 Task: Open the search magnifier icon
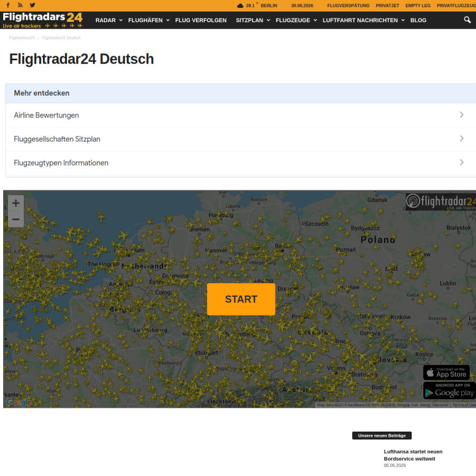pos(467,20)
